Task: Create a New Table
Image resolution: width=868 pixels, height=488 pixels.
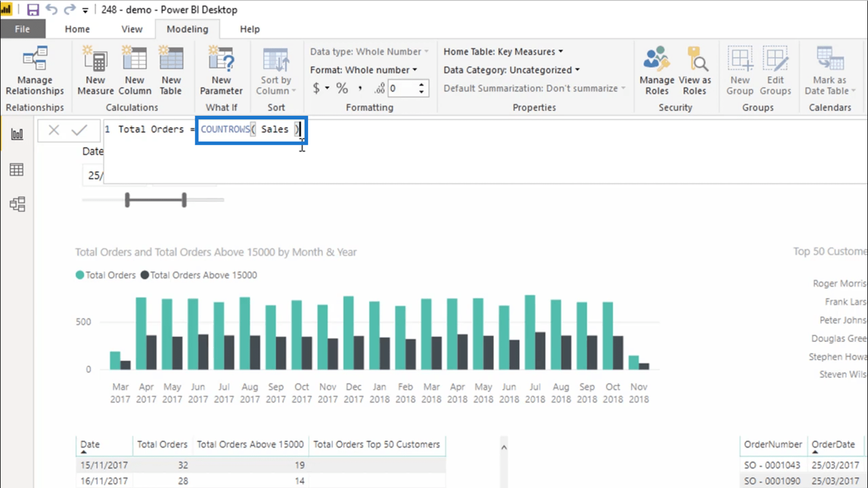Action: tap(171, 71)
